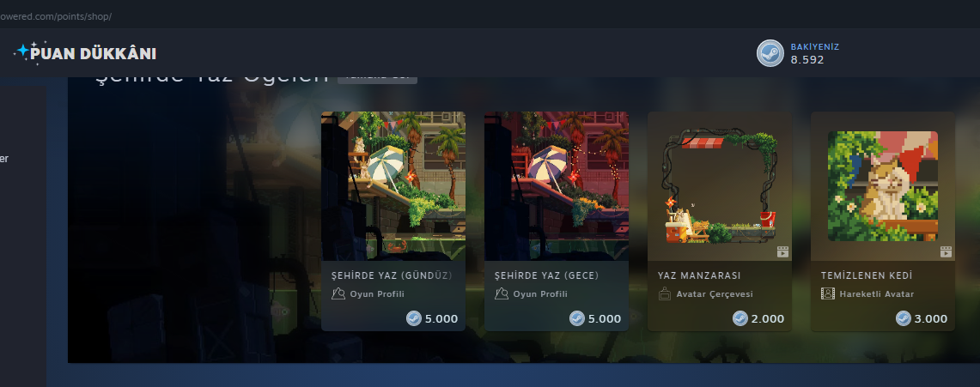This screenshot has width=980, height=387.
Task: Click the browser address bar URL
Action: coord(56,16)
